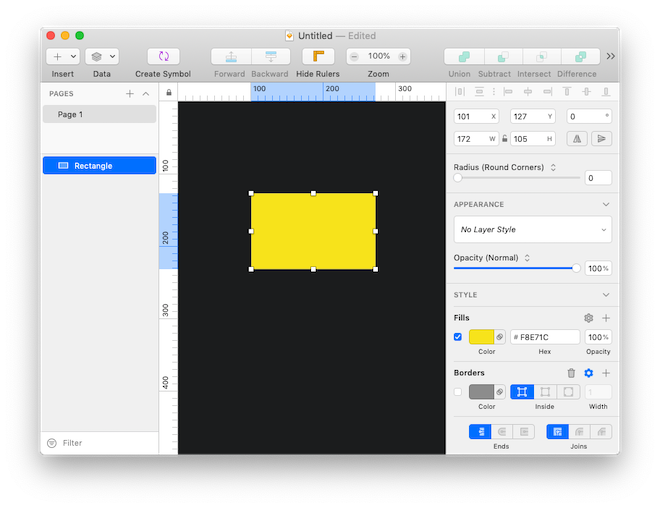
Task: Select the Rectangle layer
Action: tap(99, 166)
